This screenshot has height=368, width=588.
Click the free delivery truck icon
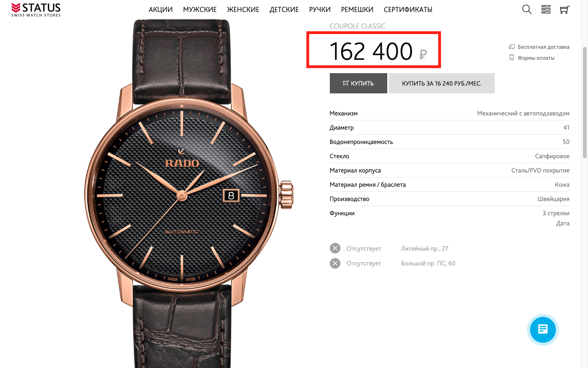coord(511,47)
